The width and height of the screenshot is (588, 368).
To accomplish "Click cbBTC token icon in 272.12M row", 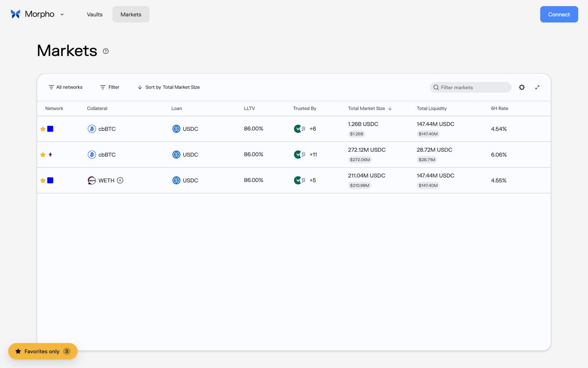I will (x=92, y=155).
